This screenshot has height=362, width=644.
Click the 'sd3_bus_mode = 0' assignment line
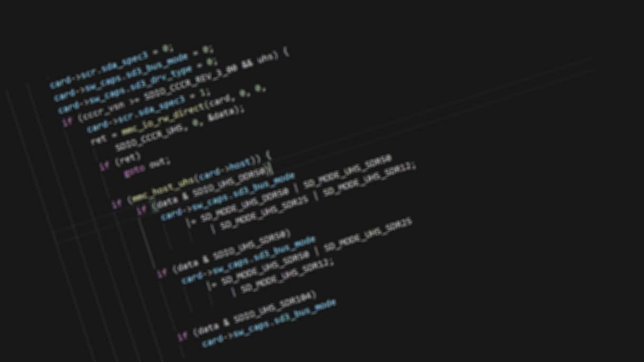133,73
